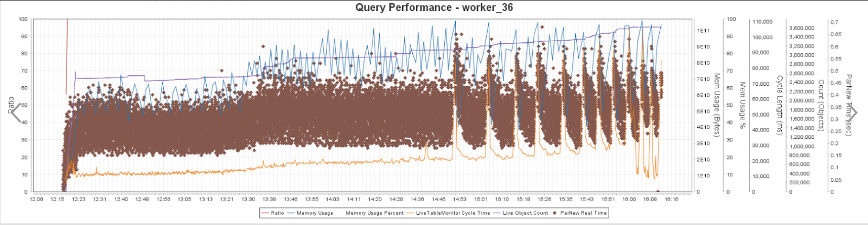This screenshot has height=225, width=868.
Task: Click the 12:23 time tick on x-axis
Action: [x=79, y=200]
